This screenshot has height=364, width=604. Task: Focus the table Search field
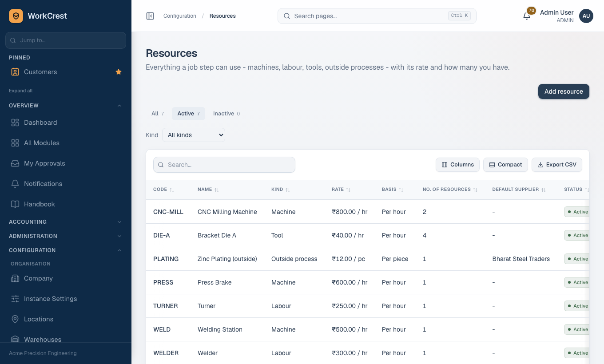coord(224,165)
